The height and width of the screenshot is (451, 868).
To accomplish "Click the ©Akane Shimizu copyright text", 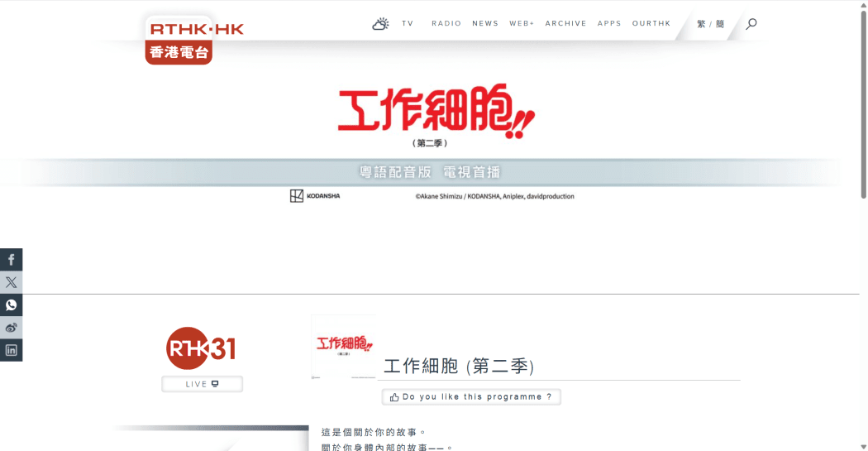I will click(495, 196).
